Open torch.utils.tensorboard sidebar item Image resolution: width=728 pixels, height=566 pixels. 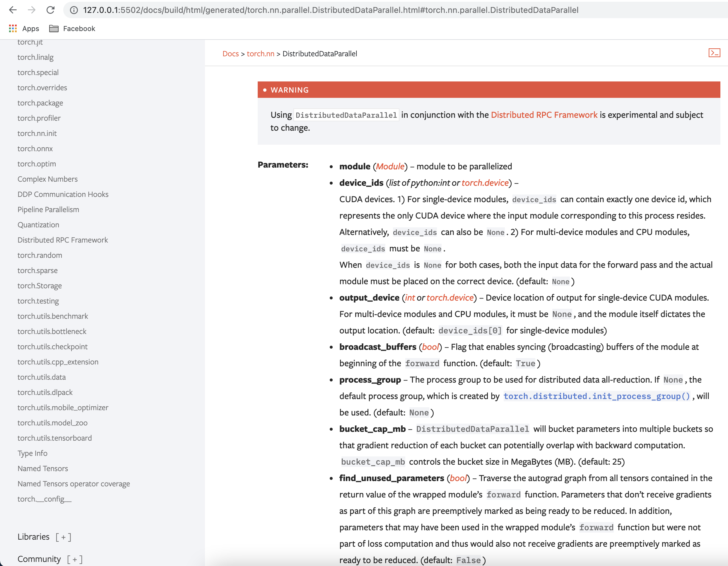[55, 438]
